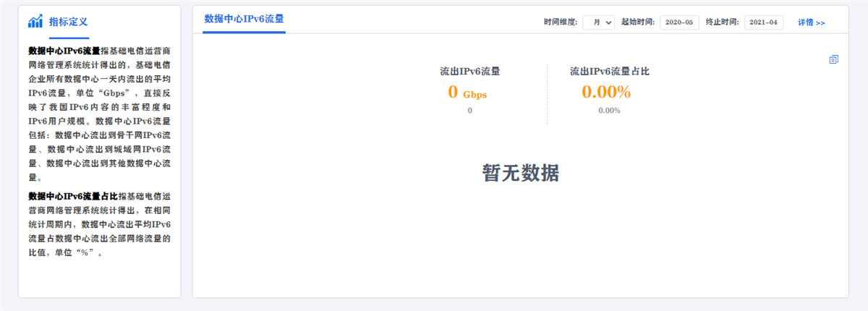868x311 pixels.
Task: Click bold 数据中心IPv6流量 term in the definition
Action: pyautogui.click(x=64, y=51)
